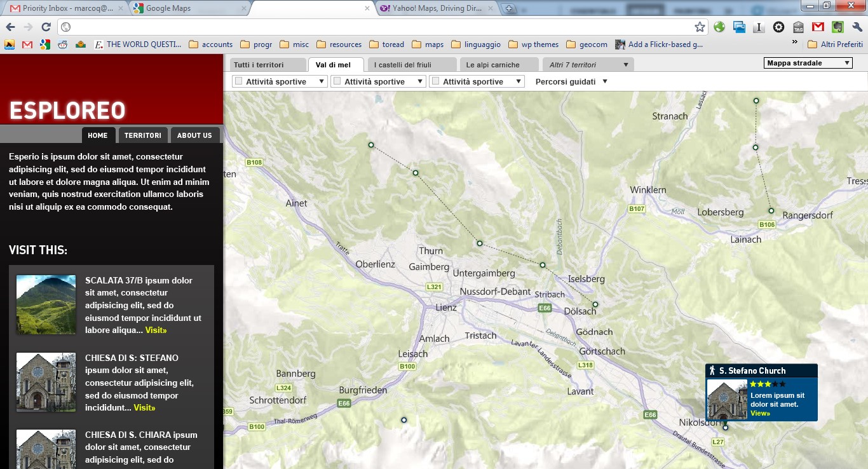Open the Gmail bookmark icon in bookmarks bar
868x469 pixels.
coord(27,44)
